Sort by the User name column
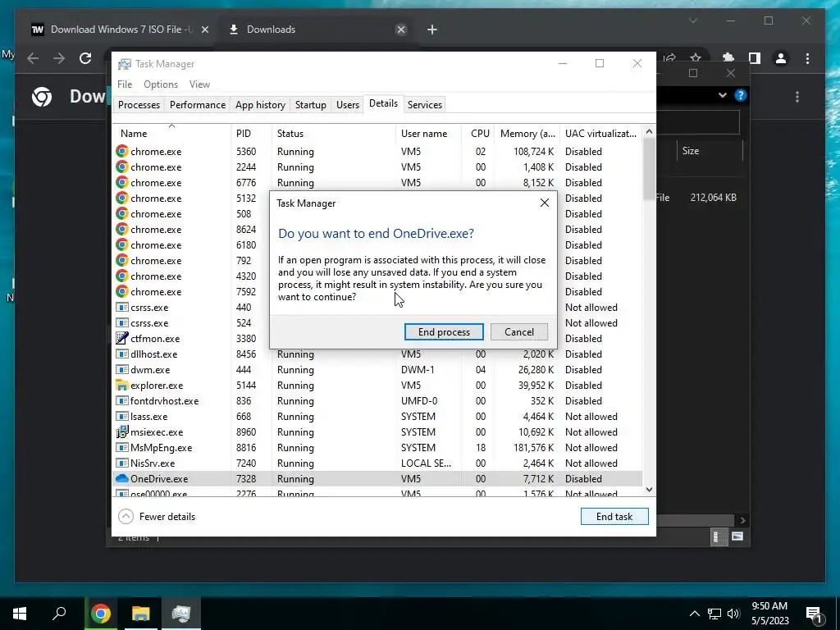 pyautogui.click(x=428, y=134)
